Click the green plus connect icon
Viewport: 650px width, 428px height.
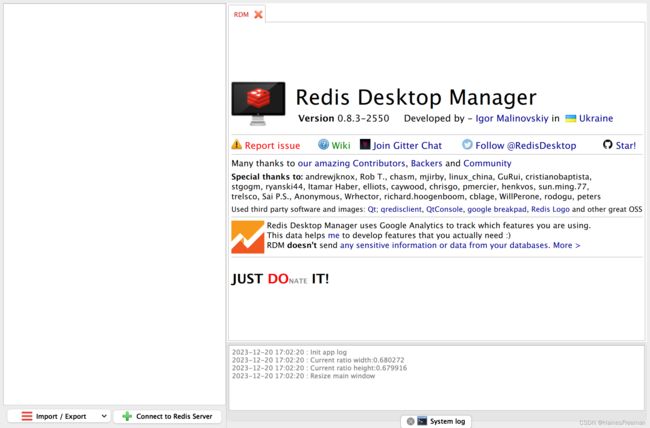[127, 416]
